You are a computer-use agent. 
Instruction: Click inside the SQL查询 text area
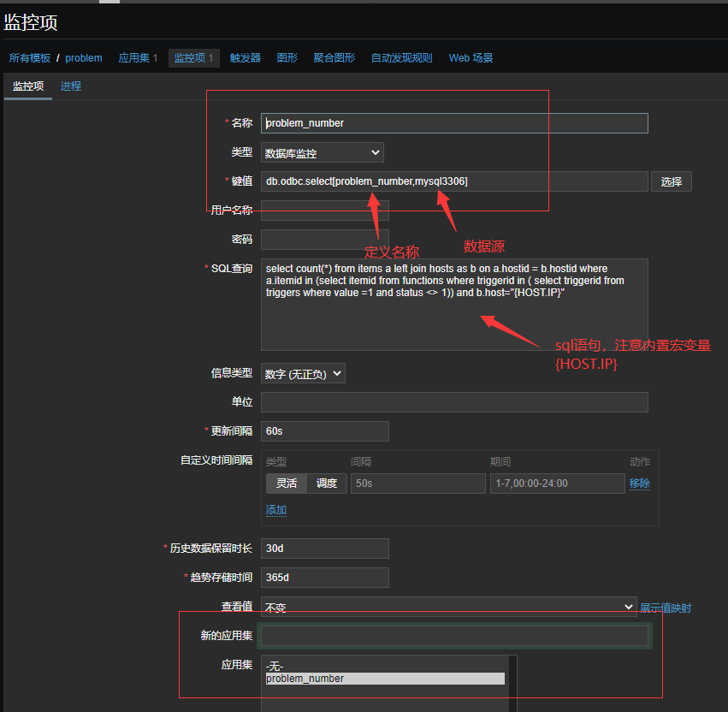click(454, 305)
